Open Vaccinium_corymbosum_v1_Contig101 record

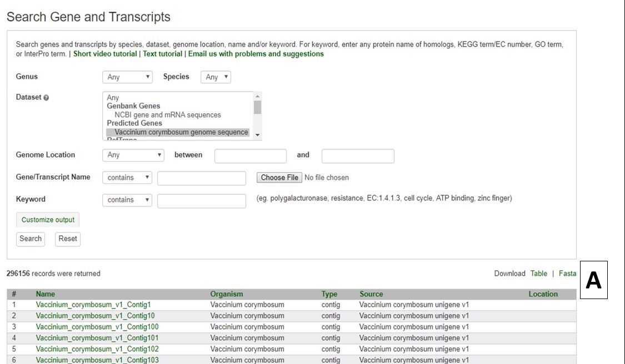point(97,338)
